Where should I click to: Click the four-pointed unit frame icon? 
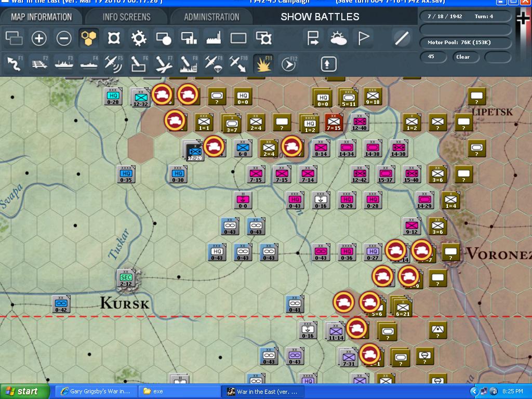click(x=114, y=38)
